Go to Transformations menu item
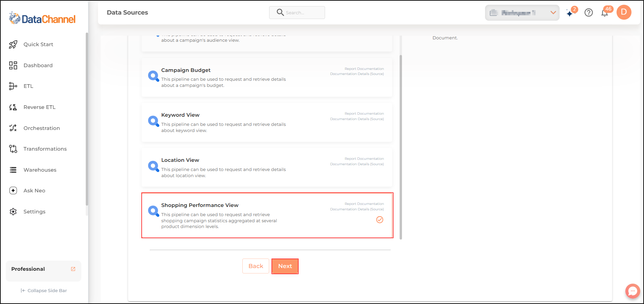This screenshot has height=304, width=644. point(45,149)
